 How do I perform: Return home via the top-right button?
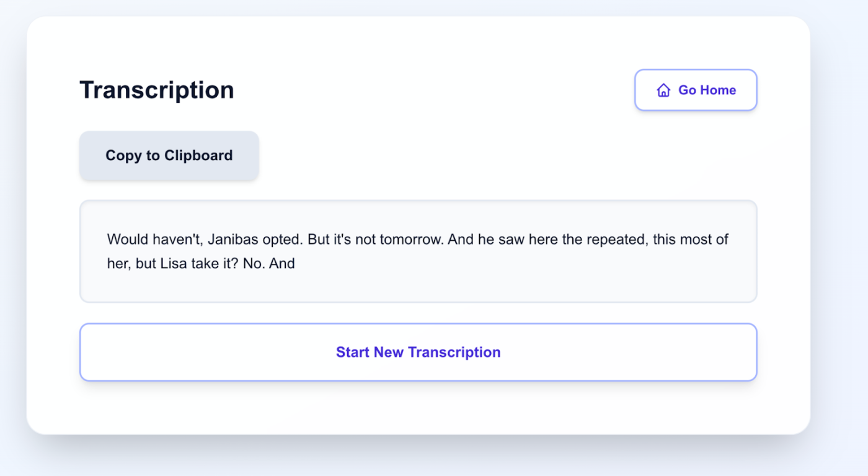[695, 90]
